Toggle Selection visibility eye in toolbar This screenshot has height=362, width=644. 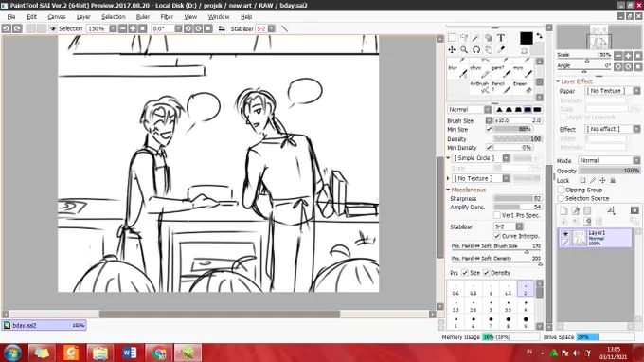53,28
